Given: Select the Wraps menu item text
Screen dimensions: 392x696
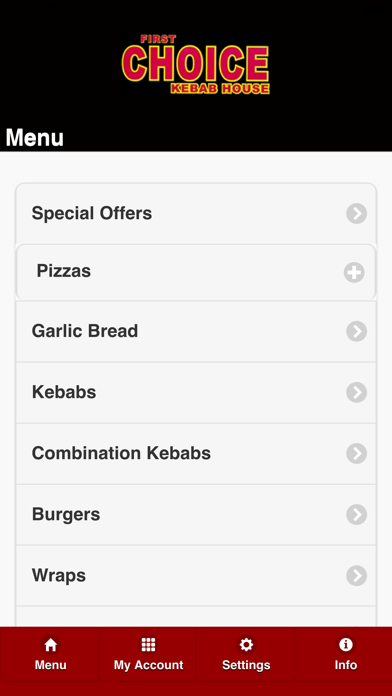Looking at the screenshot, I should pos(59,576).
